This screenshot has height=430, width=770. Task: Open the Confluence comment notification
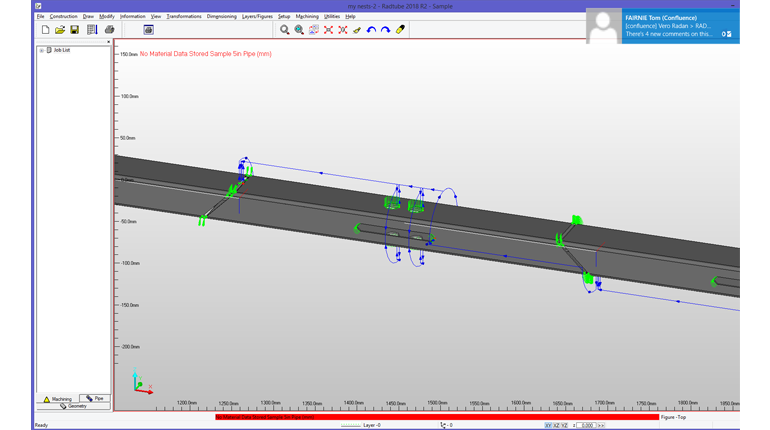[x=662, y=26]
